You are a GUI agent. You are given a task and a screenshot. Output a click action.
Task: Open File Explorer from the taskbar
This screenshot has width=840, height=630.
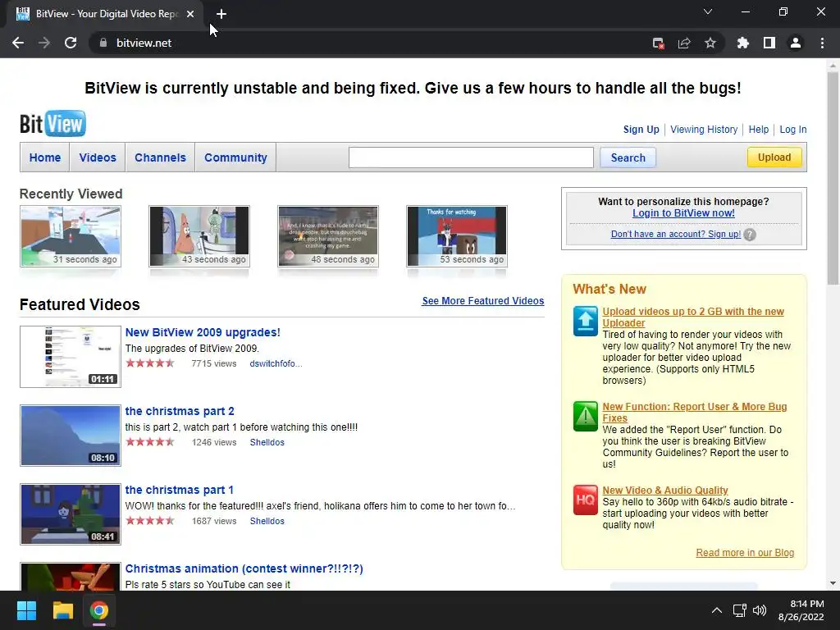click(x=62, y=610)
